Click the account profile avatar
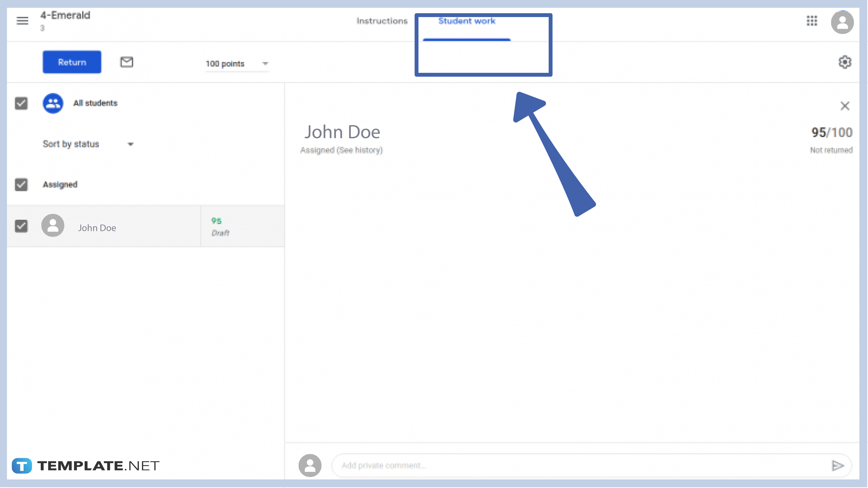The width and height of the screenshot is (868, 488). (x=843, y=22)
